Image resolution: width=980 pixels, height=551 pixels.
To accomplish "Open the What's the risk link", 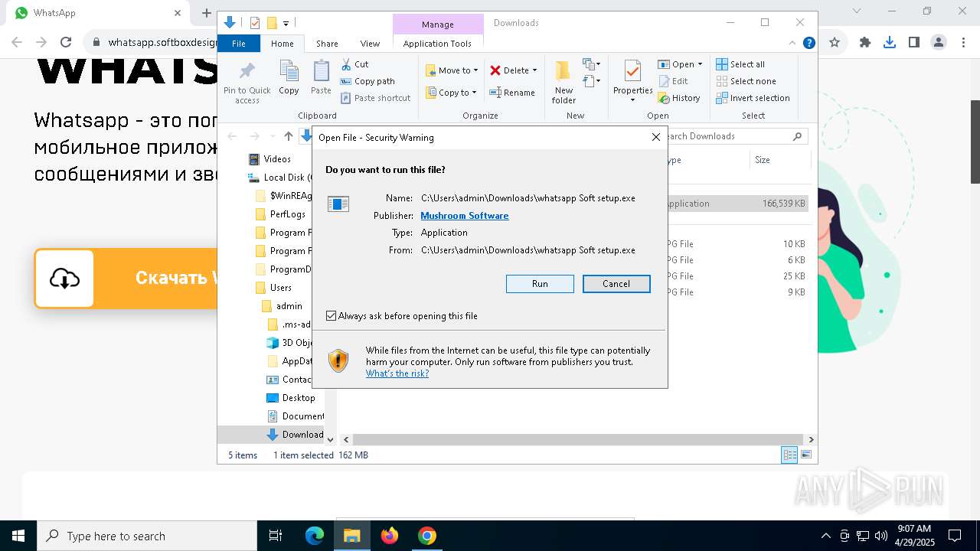I will pos(397,373).
